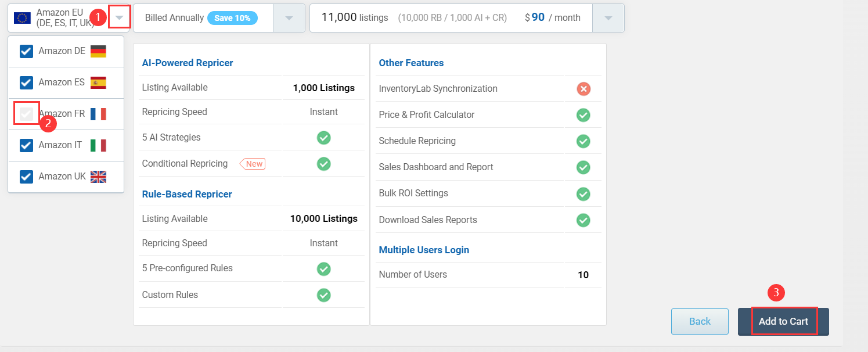Screen dimensions: 868x352
Task: Click the green check for 5 Pre-configured Rules
Action: coord(324,269)
